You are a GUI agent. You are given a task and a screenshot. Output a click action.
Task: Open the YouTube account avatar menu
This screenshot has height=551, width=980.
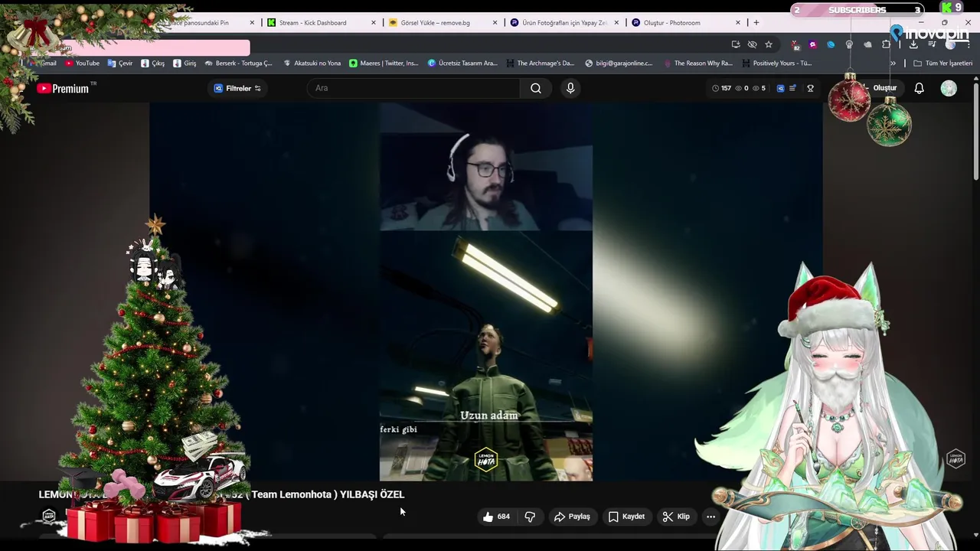(949, 88)
